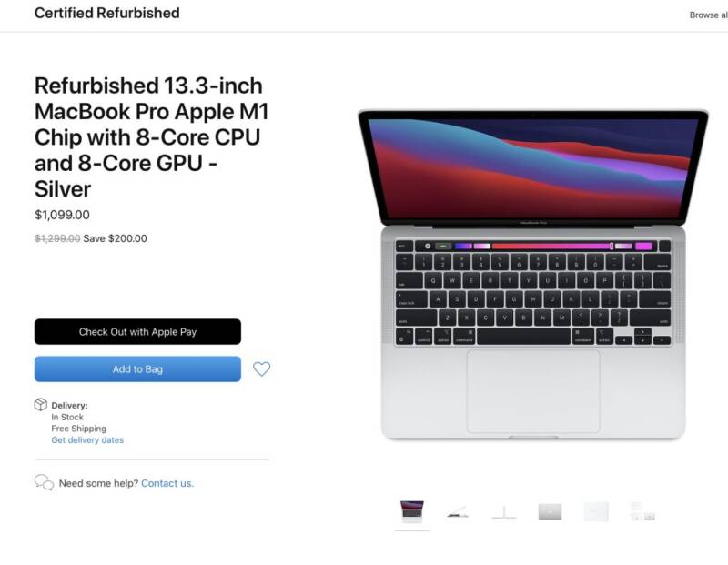Viewport: 728px width, 565px height.
Task: Select the top-view open laptop thumbnail
Action: tap(412, 511)
